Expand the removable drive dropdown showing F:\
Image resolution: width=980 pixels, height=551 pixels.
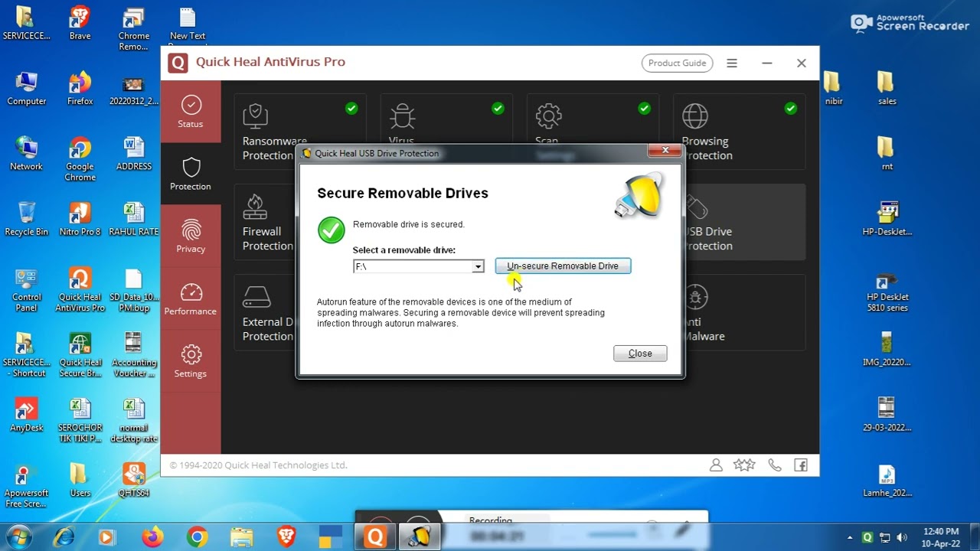pyautogui.click(x=478, y=266)
